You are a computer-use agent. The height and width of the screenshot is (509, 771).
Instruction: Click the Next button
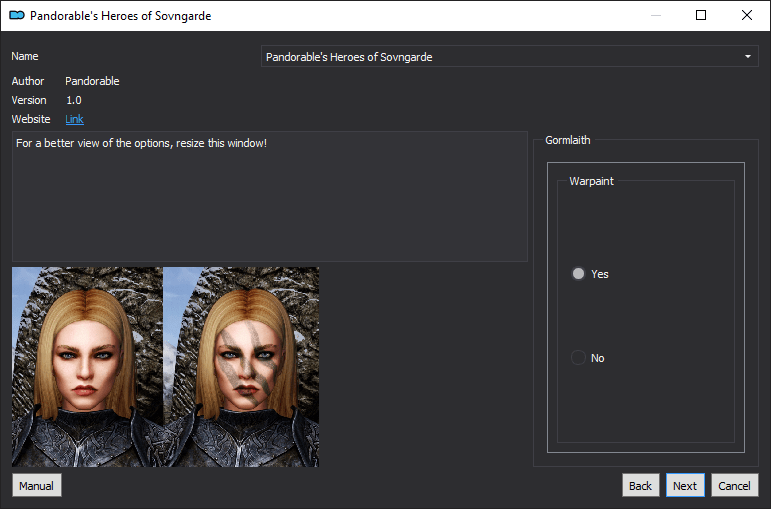click(x=685, y=485)
